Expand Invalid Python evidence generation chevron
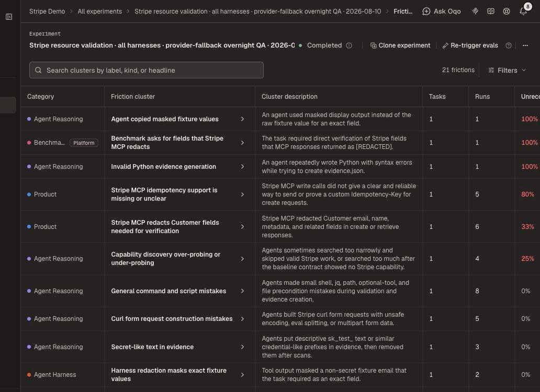This screenshot has height=392, width=540. (x=242, y=166)
